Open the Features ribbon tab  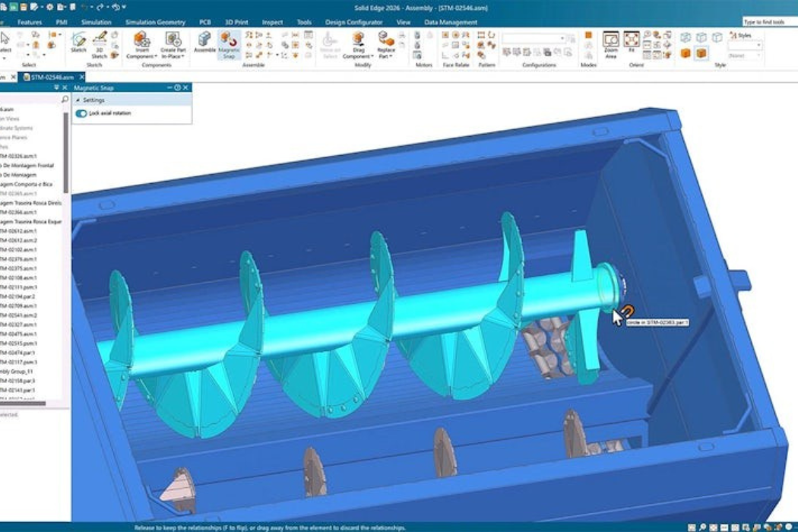click(x=30, y=22)
